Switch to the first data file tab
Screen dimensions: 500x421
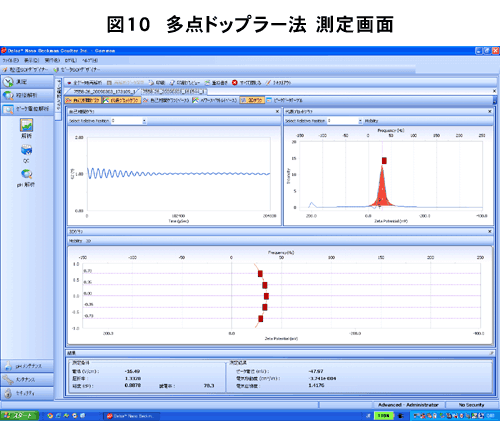pyautogui.click(x=104, y=91)
